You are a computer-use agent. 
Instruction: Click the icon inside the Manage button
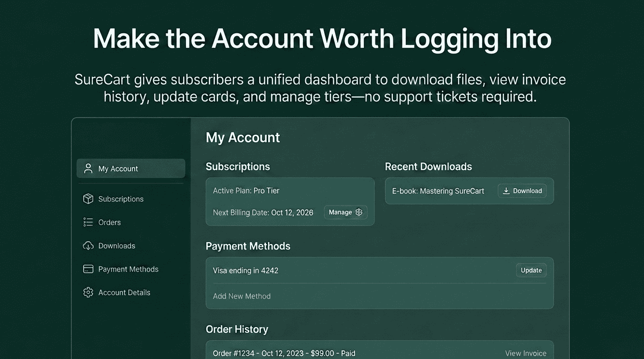359,212
